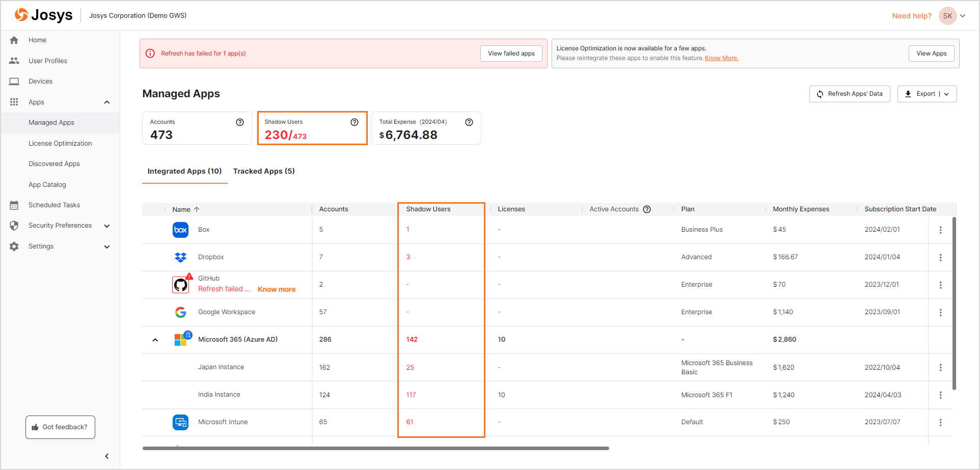The image size is (980, 470).
Task: Click the Subscription Start Date column header
Action: click(900, 209)
